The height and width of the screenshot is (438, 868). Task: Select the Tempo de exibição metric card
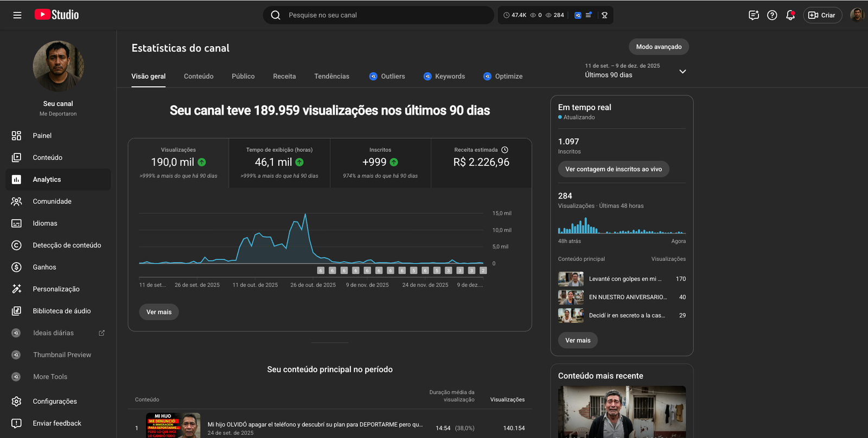tap(279, 163)
